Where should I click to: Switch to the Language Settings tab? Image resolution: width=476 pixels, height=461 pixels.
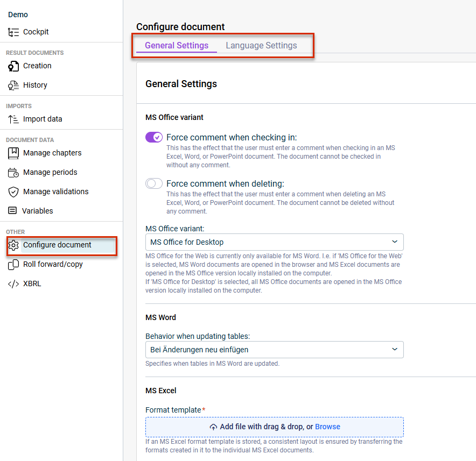pyautogui.click(x=261, y=46)
